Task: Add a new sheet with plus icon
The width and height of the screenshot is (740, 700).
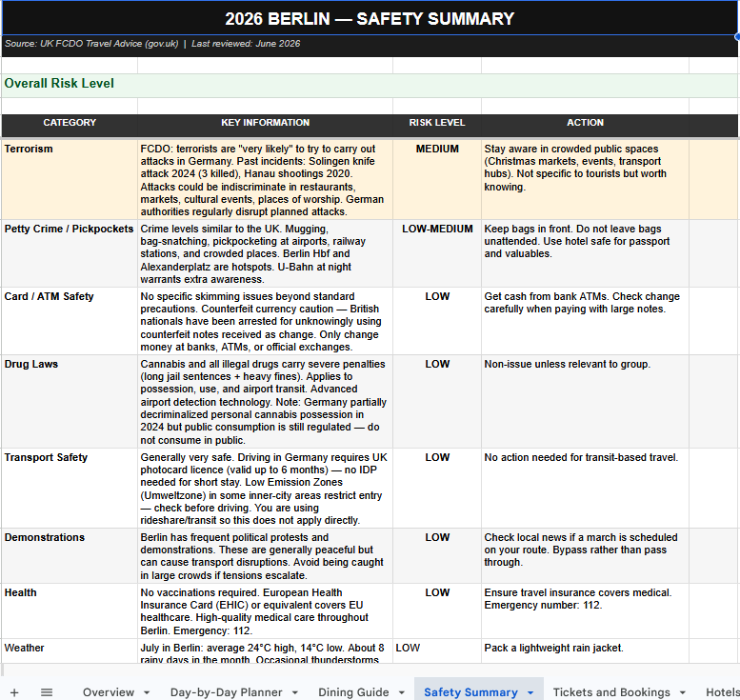Action: pyautogui.click(x=14, y=692)
